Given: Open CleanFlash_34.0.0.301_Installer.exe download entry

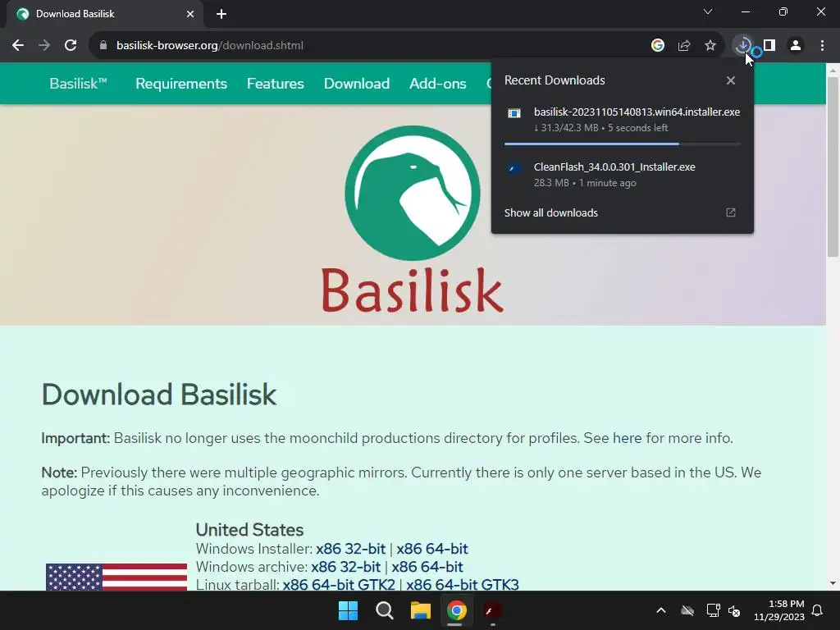Looking at the screenshot, I should coord(623,175).
